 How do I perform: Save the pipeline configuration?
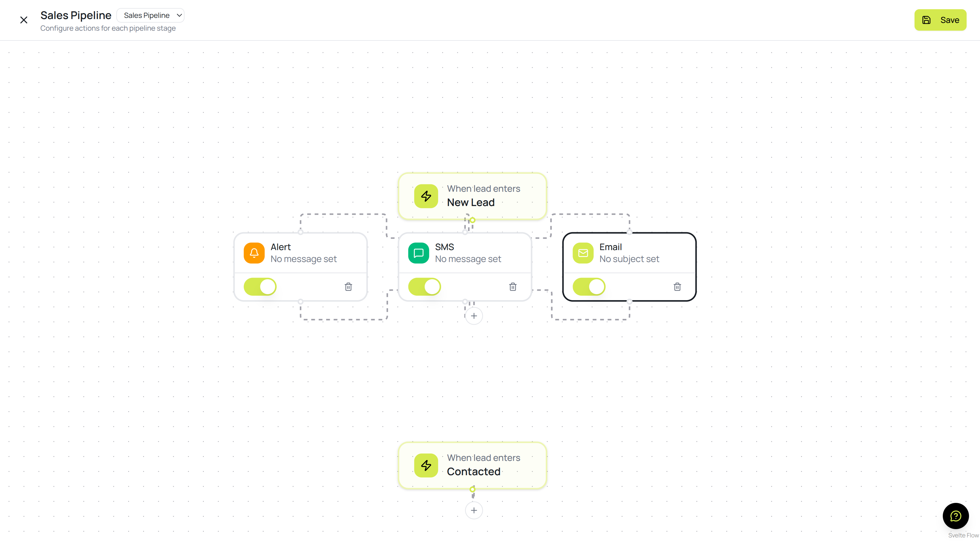pos(940,20)
